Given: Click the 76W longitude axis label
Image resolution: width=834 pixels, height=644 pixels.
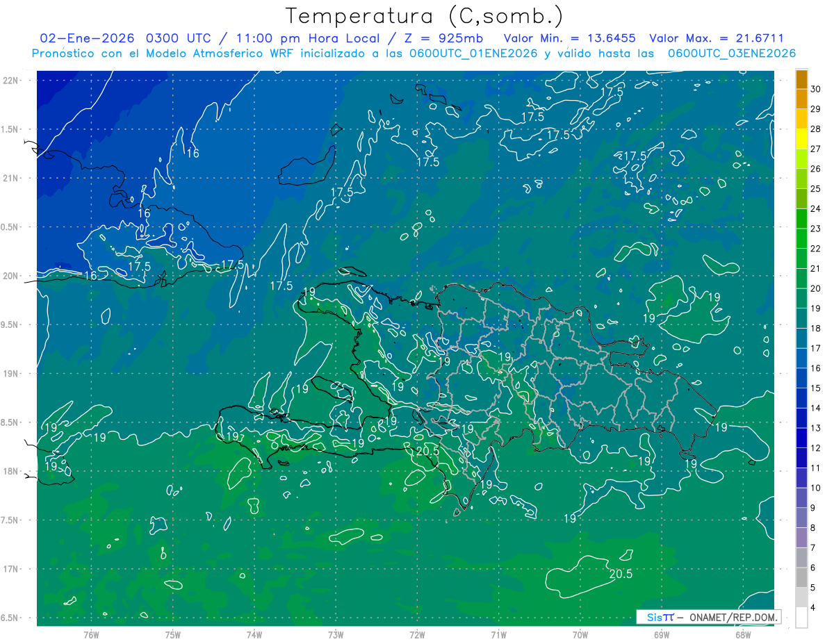Looking at the screenshot, I should [x=91, y=634].
